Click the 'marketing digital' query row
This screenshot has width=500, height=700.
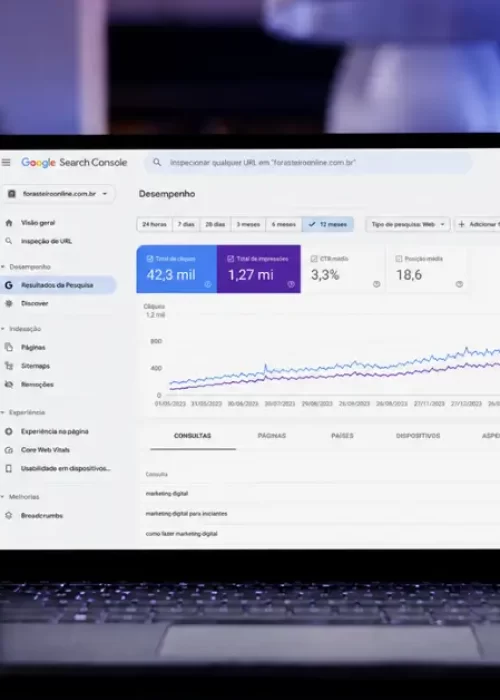coord(321,494)
